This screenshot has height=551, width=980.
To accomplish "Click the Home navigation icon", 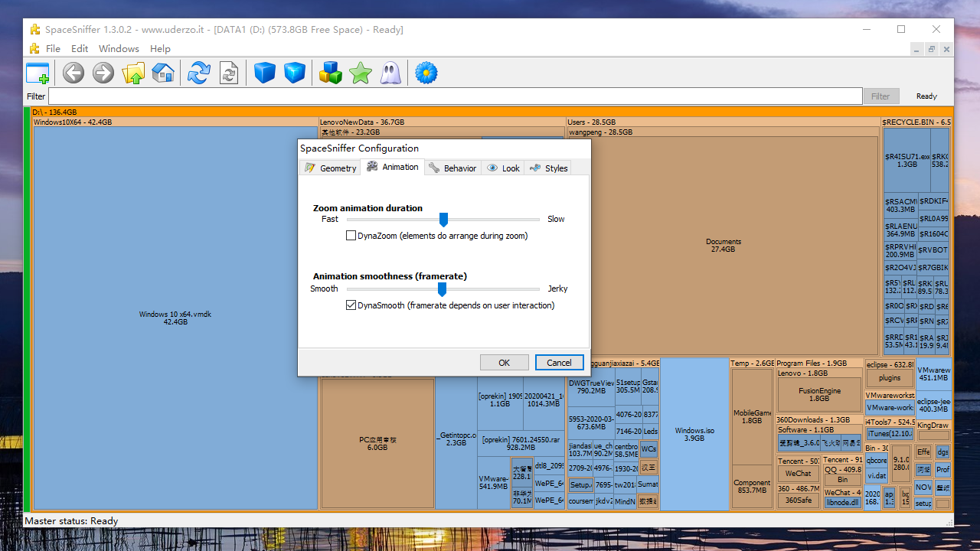I will pos(163,73).
